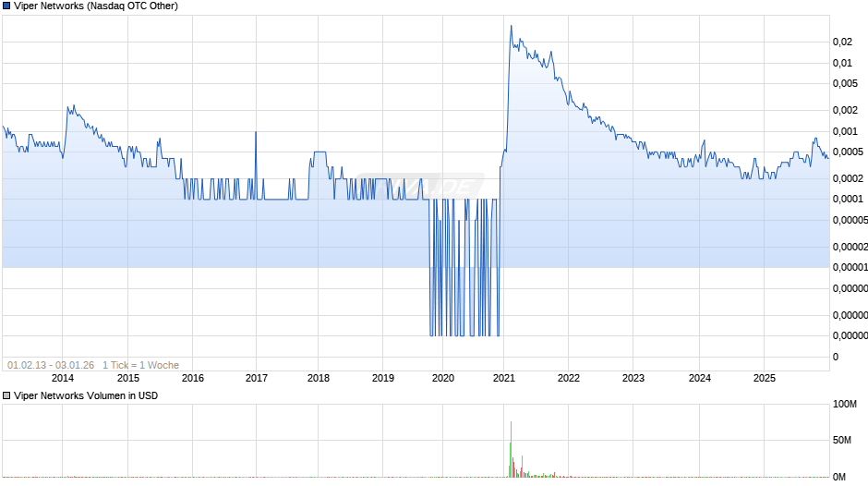Select the 'Viper Networks (Nasdaq OTC Other)' title

96,6
